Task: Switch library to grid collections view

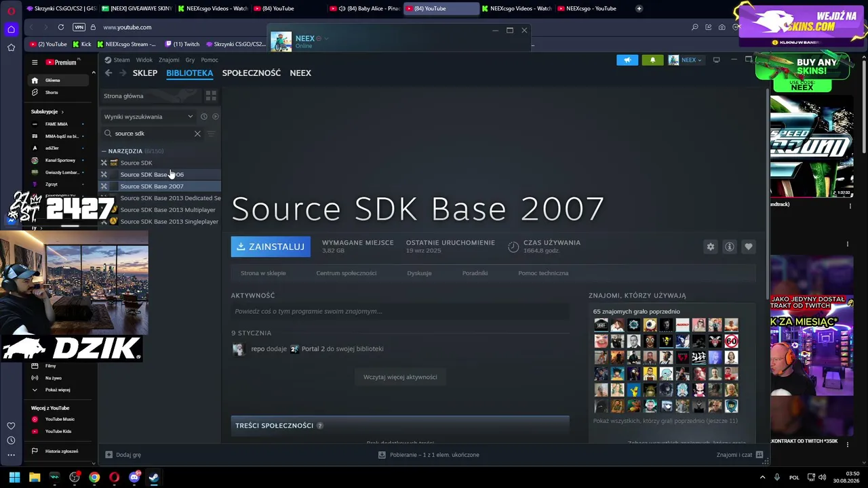Action: [x=211, y=96]
